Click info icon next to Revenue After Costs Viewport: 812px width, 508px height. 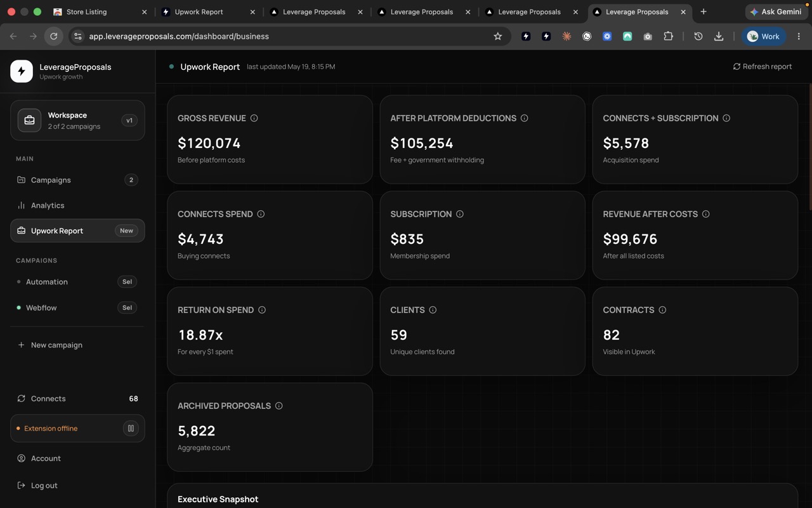click(706, 214)
